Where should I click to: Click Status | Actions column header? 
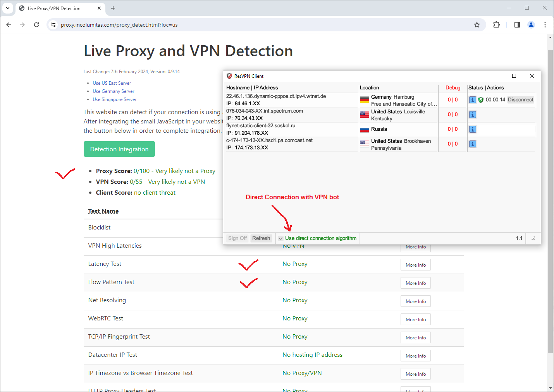(486, 88)
